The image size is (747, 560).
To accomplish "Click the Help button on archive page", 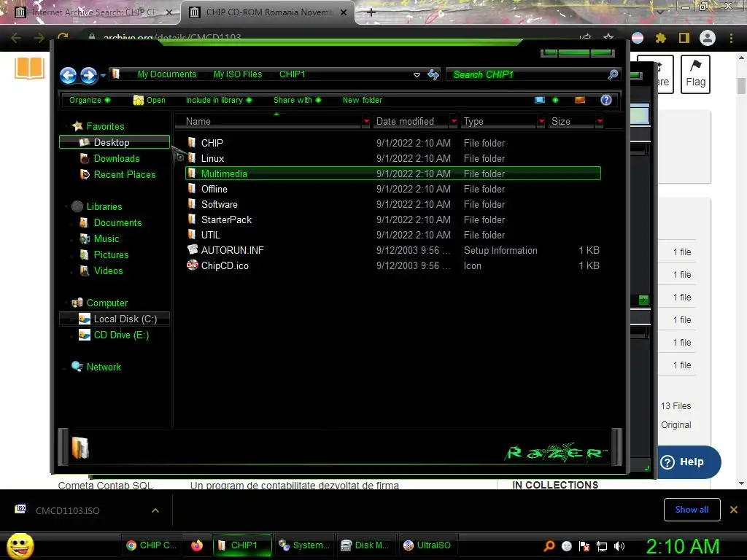I will 689,462.
